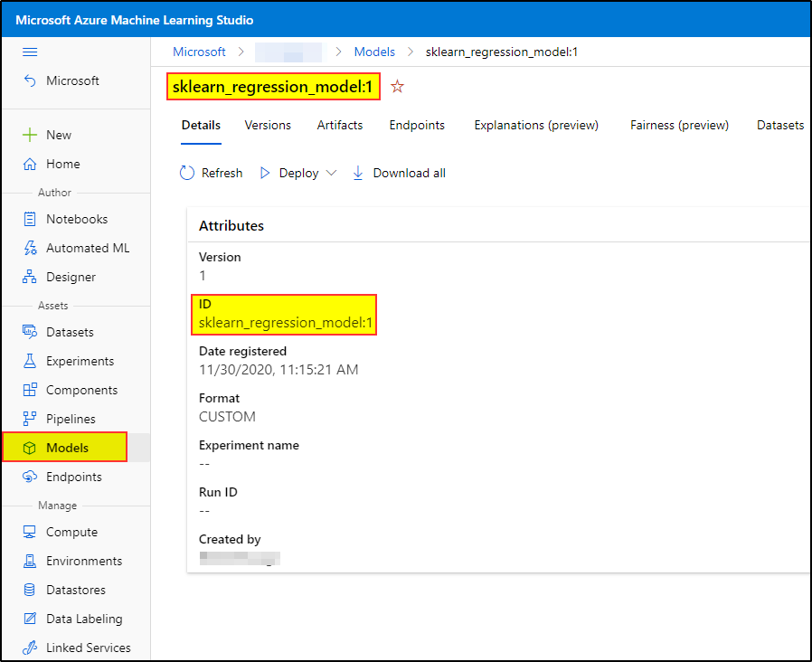Click the Microsoft Azure Machine Learning Studio title
The width and height of the screenshot is (812, 662).
(x=135, y=20)
